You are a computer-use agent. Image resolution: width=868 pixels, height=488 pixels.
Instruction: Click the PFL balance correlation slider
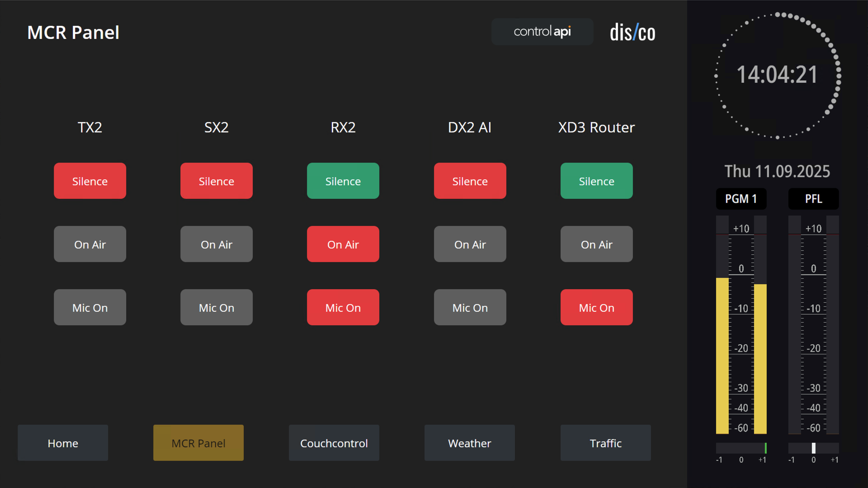tap(813, 448)
